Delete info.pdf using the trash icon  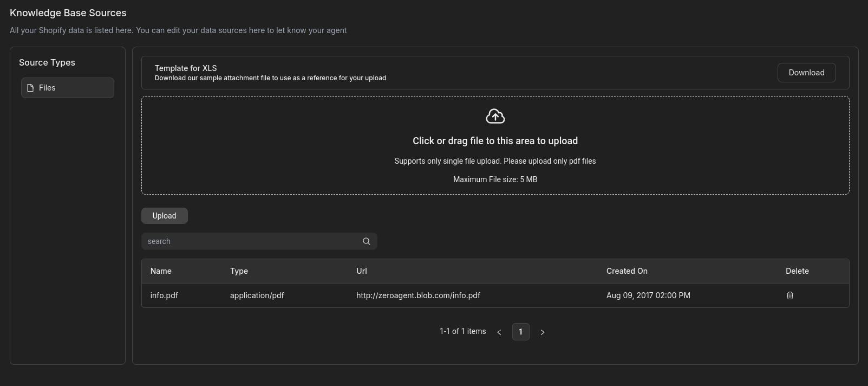coord(789,295)
